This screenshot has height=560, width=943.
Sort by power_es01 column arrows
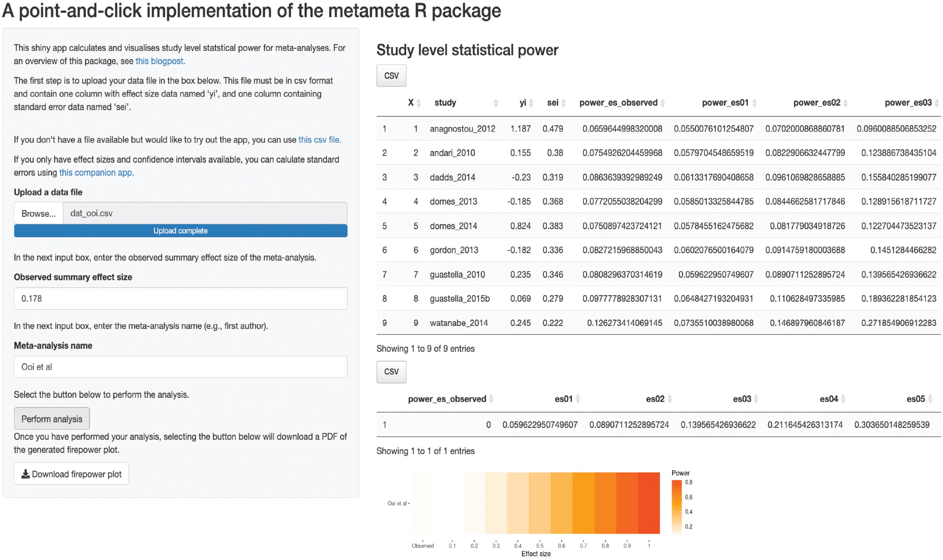pos(754,103)
